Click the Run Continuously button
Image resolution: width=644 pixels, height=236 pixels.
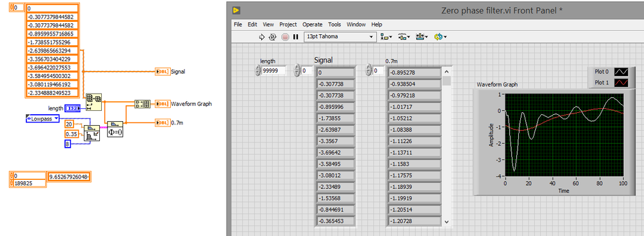click(x=273, y=37)
